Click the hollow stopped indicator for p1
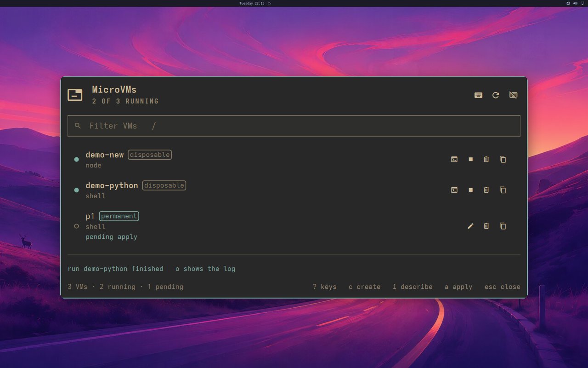Image resolution: width=588 pixels, height=368 pixels. pyautogui.click(x=76, y=226)
